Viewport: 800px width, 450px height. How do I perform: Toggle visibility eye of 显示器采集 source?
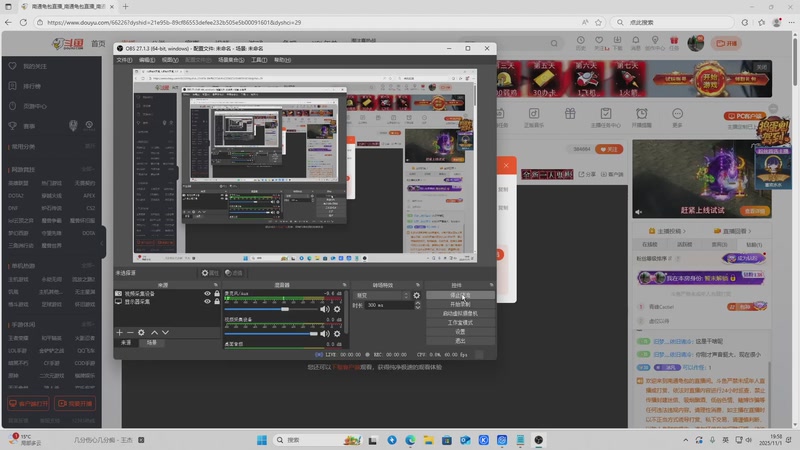pos(207,302)
